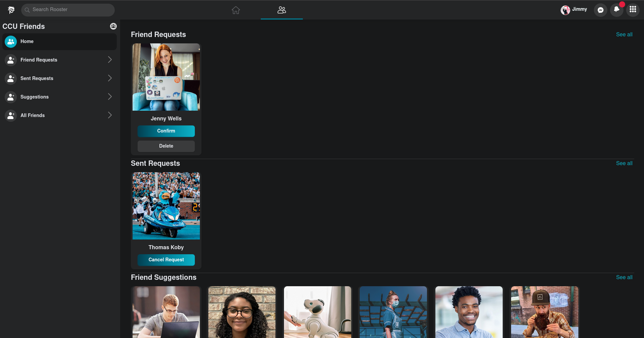Click the Rooster logo icon
Image resolution: width=644 pixels, height=338 pixels.
(11, 10)
